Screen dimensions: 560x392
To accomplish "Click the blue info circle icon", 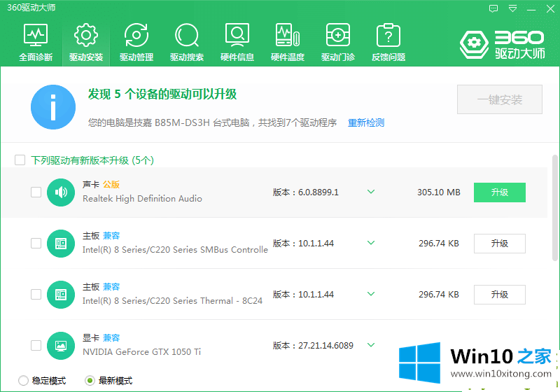I will tap(53, 107).
